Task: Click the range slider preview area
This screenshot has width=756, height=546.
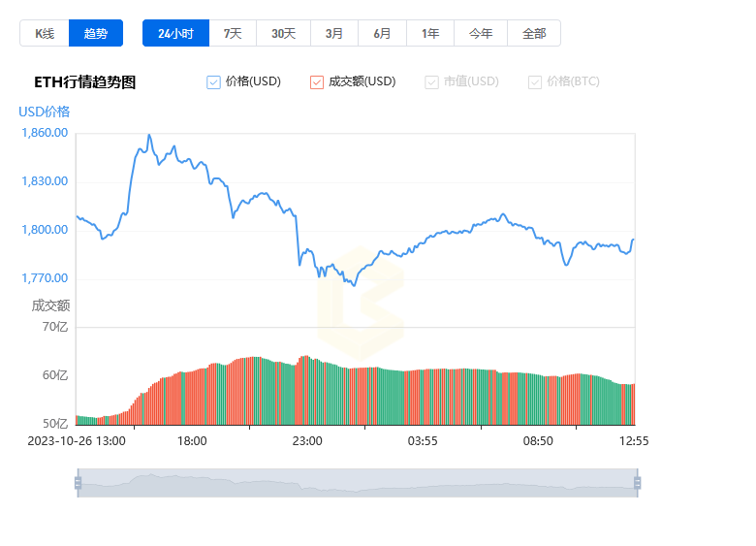Action: click(x=358, y=483)
